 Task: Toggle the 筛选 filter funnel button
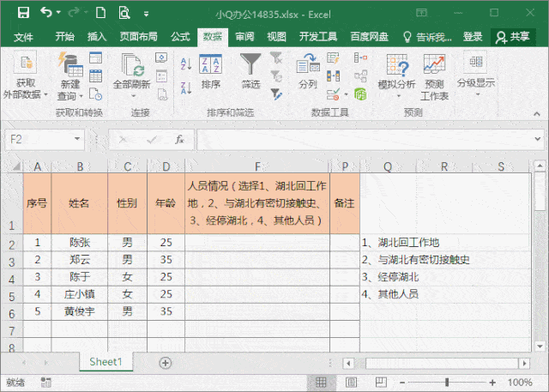point(250,71)
